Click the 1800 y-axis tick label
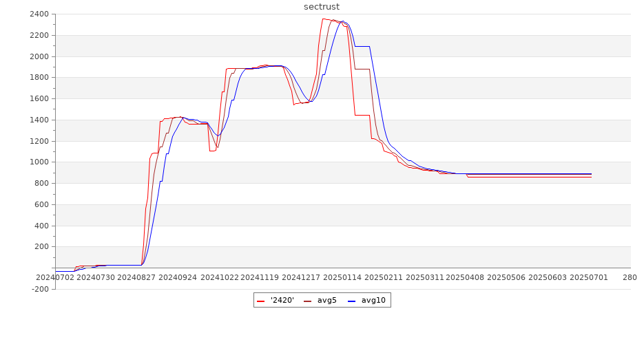The width and height of the screenshot is (644, 344). pos(39,78)
